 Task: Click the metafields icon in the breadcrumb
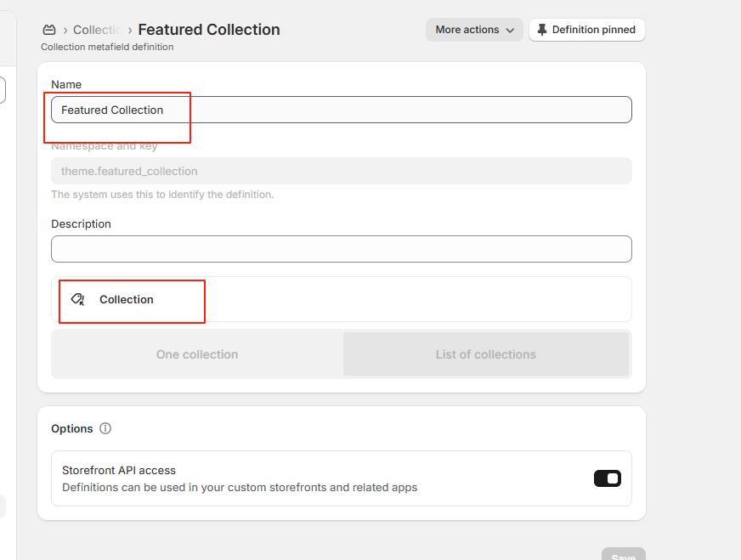tap(49, 30)
